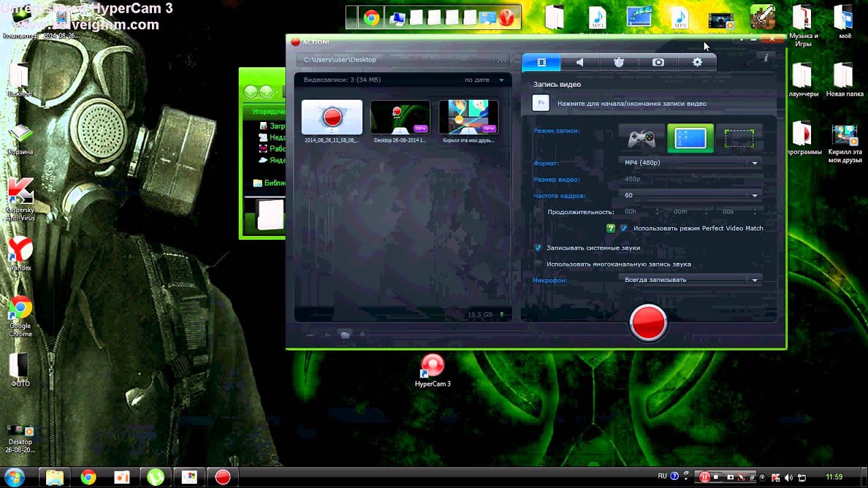Click the duration minutes '00m' field
The height and width of the screenshot is (488, 868).
(x=680, y=212)
